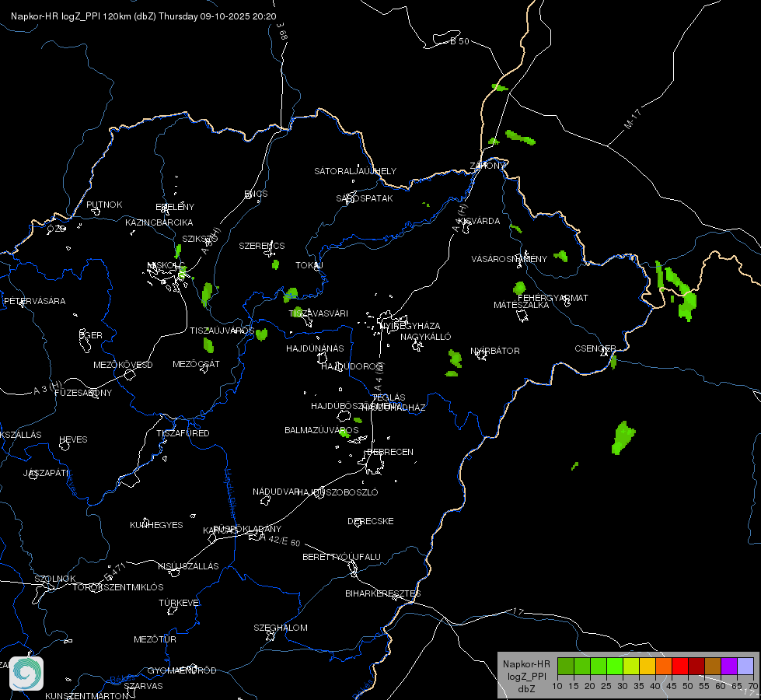Click the GYOMAENDRŐD city label
The width and height of the screenshot is (761, 700).
click(182, 670)
